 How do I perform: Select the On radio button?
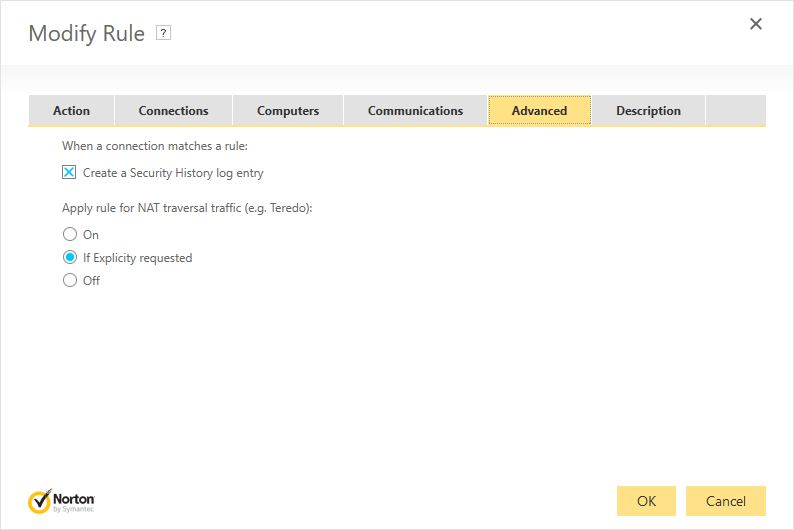click(70, 234)
